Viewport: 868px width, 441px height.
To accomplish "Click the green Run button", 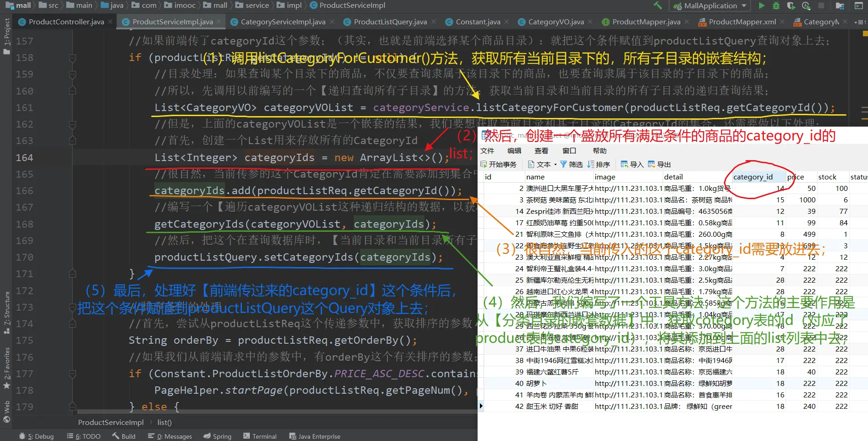I will 761,6.
